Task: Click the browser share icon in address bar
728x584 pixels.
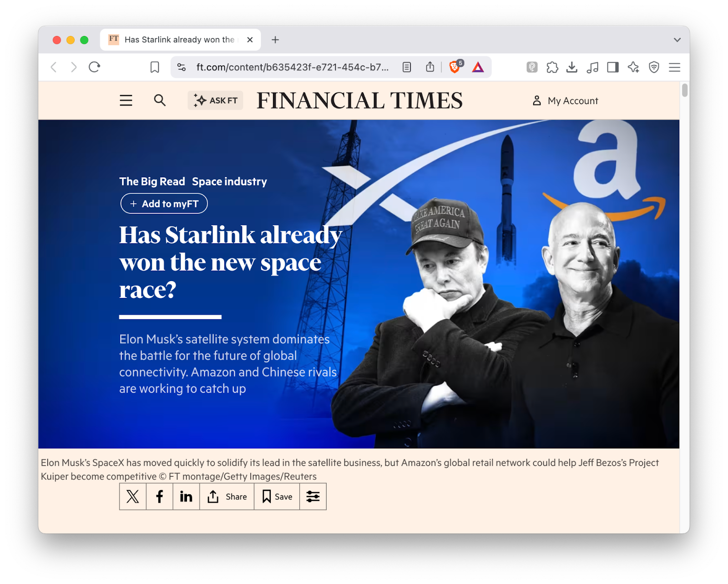Action: (430, 67)
